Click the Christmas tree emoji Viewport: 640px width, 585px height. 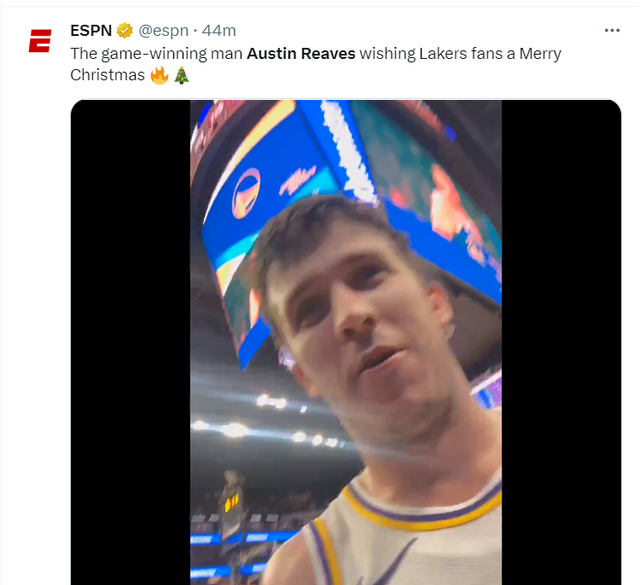coord(181,75)
